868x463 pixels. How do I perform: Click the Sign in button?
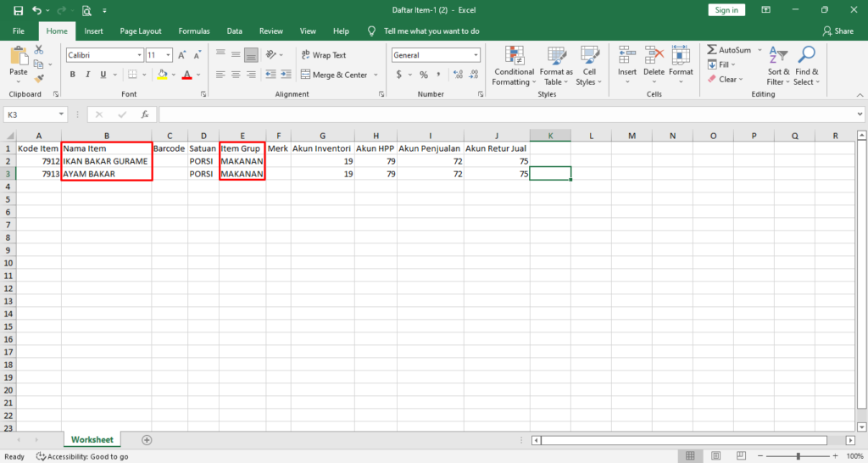click(726, 10)
